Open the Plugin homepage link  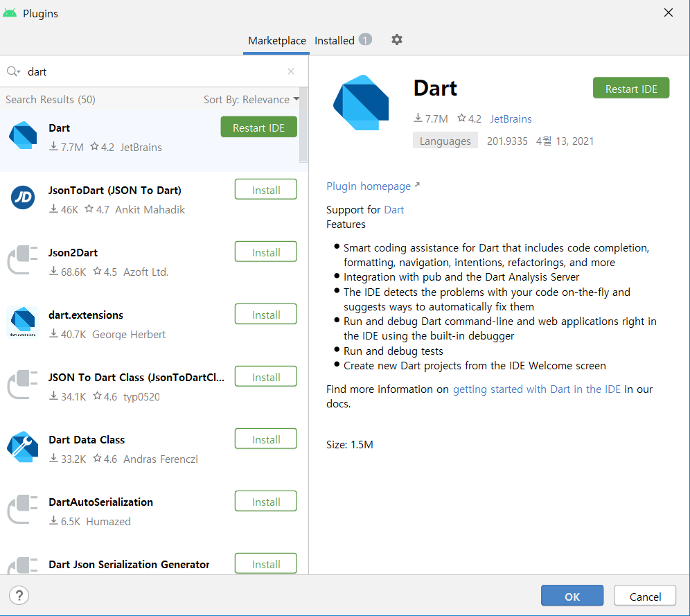(x=373, y=186)
